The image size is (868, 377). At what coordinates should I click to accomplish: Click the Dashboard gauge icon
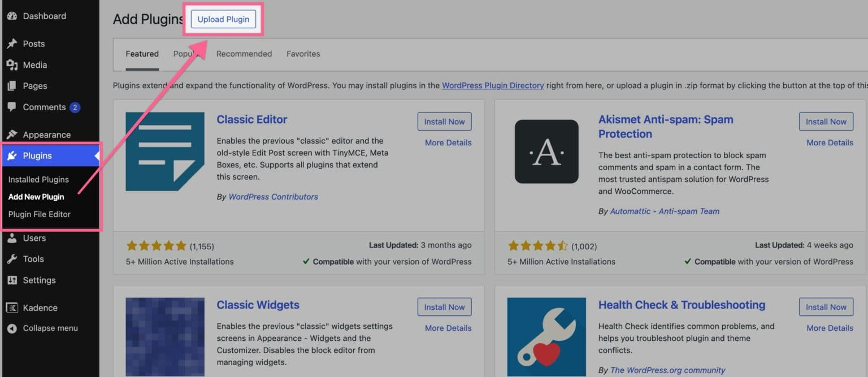12,16
